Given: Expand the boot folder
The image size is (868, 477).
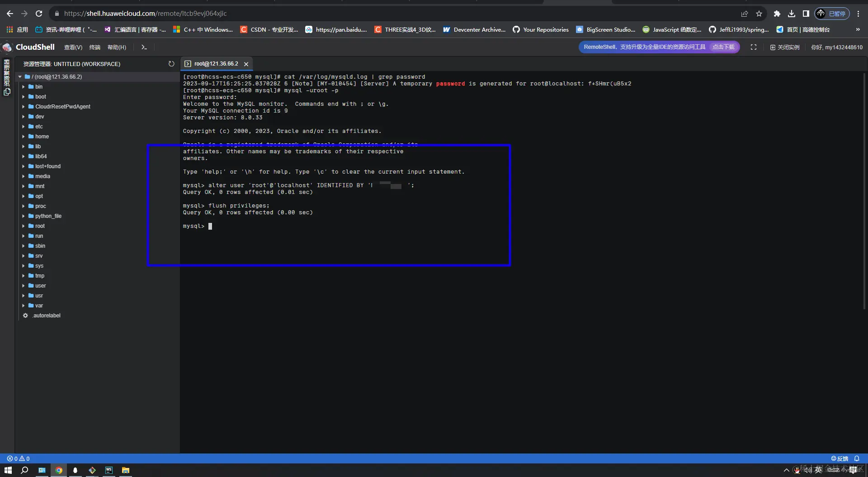Looking at the screenshot, I should (x=24, y=97).
